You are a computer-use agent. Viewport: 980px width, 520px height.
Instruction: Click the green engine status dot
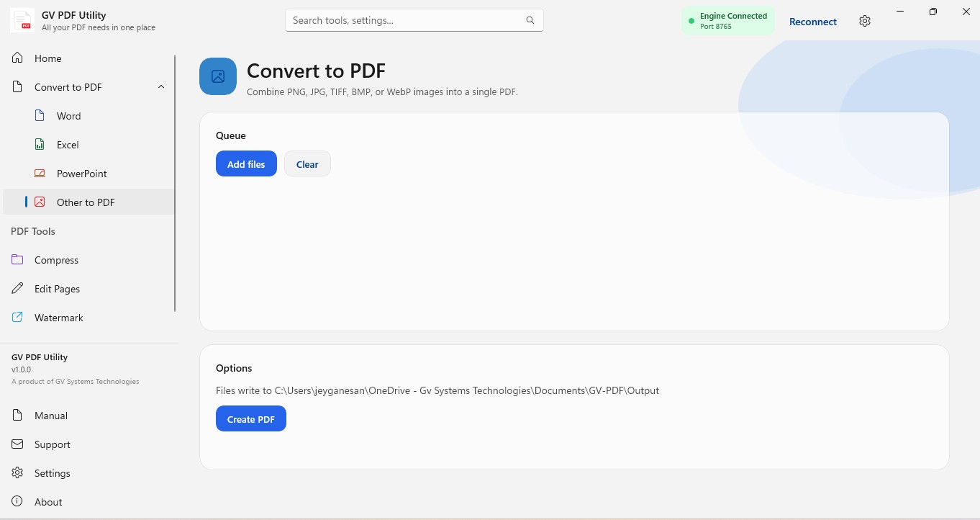point(691,22)
